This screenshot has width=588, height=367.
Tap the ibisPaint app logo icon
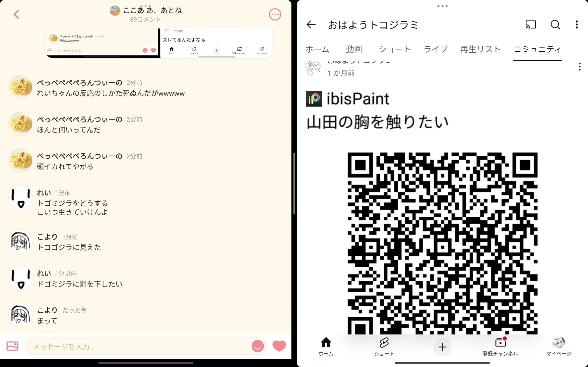[x=314, y=99]
